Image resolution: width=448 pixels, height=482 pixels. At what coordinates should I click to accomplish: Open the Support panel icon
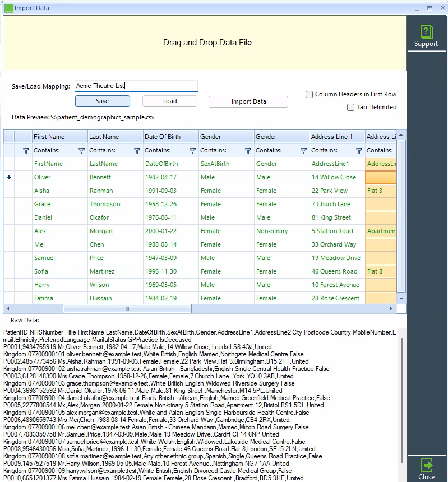[x=426, y=32]
